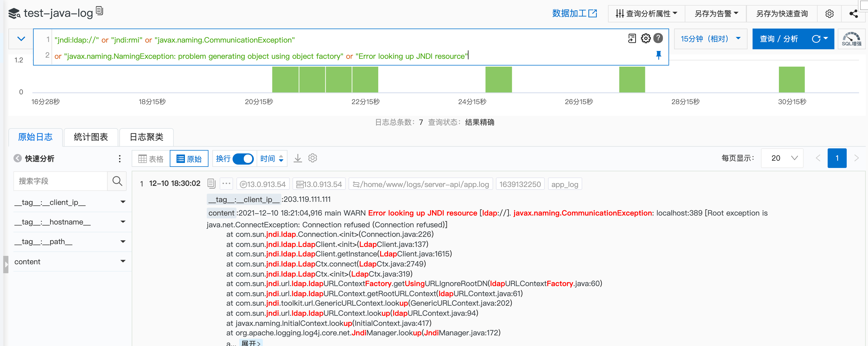Image resolution: width=868 pixels, height=346 pixels.
Task: Click the __tag__:__client_ip__ key in log
Action: [x=244, y=199]
